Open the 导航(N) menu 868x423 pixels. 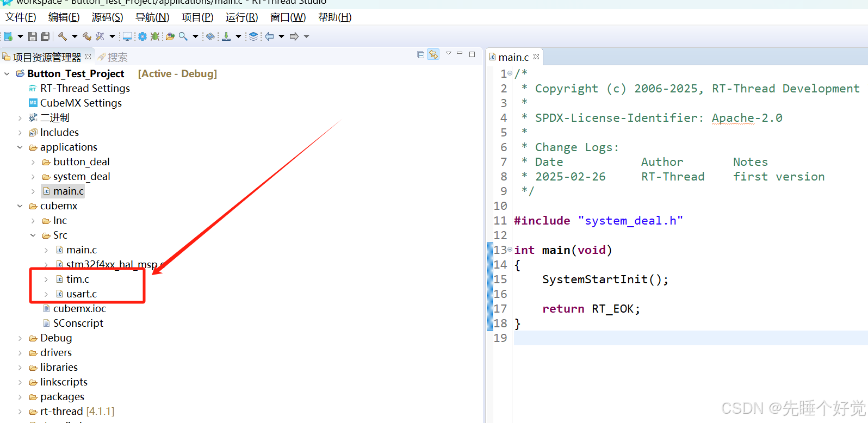tap(152, 17)
